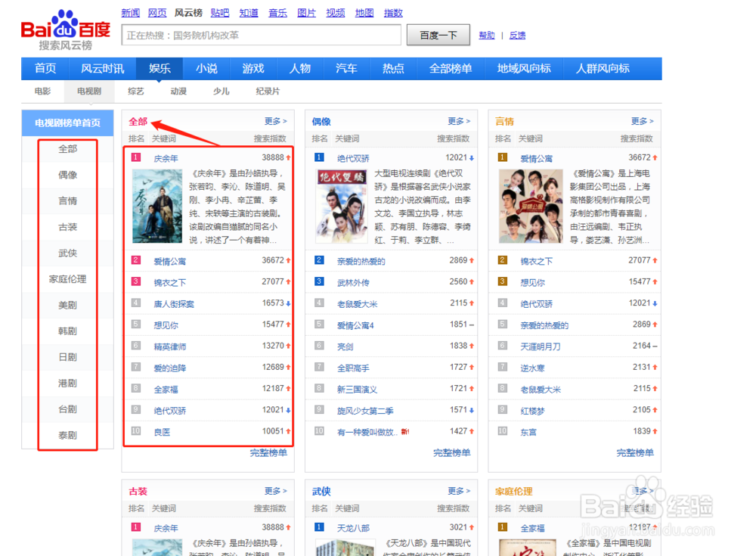Open 良医 in the 全部 list
The width and height of the screenshot is (756, 556).
coord(162,433)
